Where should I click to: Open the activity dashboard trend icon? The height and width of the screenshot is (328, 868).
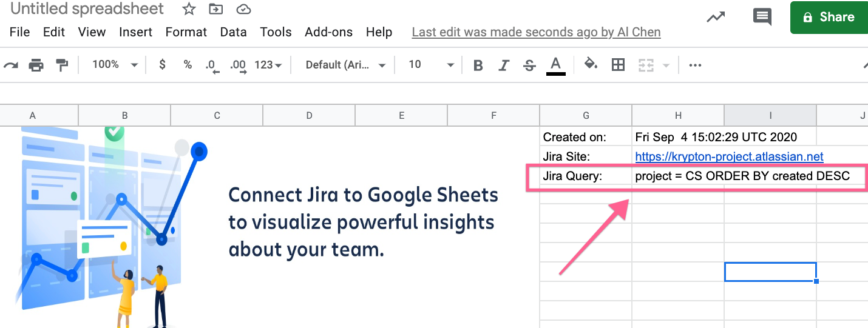pos(716,17)
